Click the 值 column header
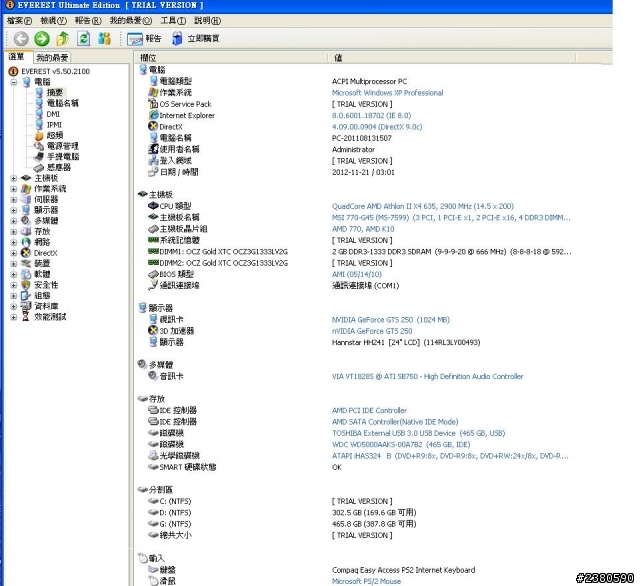The width and height of the screenshot is (640, 586). (452, 58)
